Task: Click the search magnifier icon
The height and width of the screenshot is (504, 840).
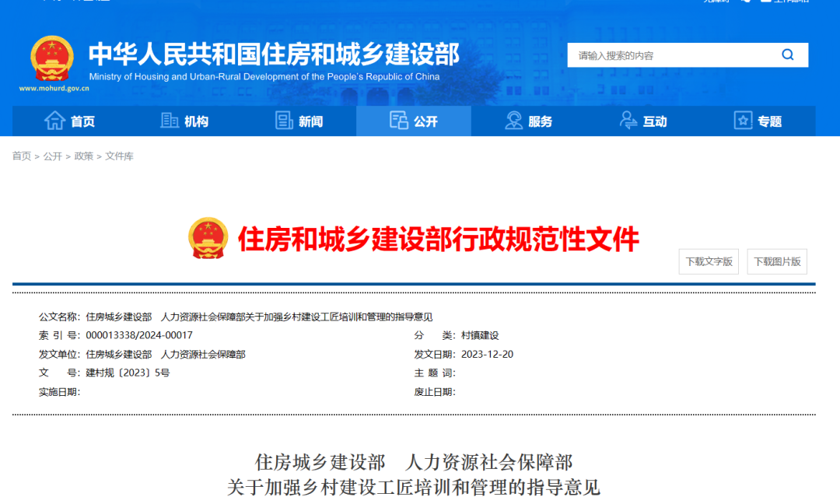Action: (x=787, y=54)
